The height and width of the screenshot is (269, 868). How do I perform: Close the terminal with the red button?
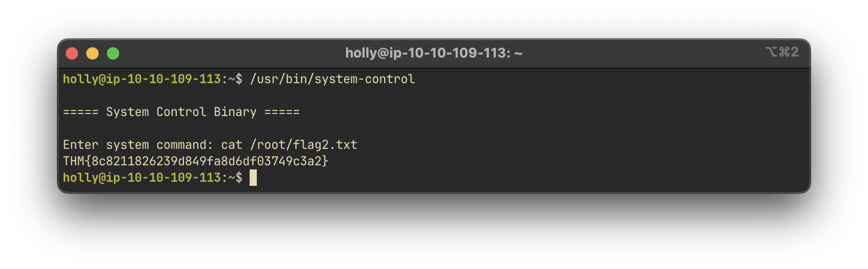tap(72, 53)
